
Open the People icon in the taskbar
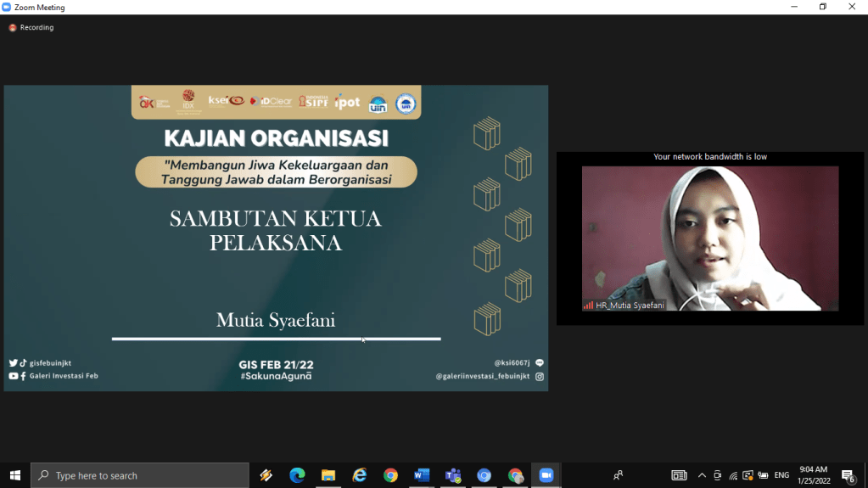pos(619,475)
